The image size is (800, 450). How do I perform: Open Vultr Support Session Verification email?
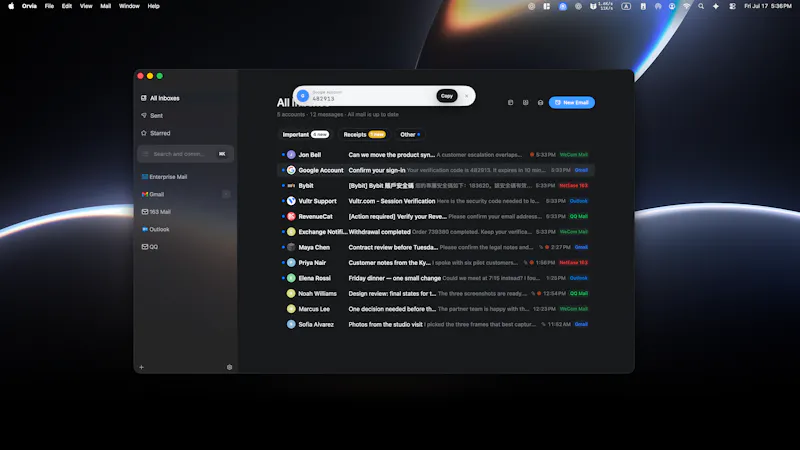(x=436, y=201)
